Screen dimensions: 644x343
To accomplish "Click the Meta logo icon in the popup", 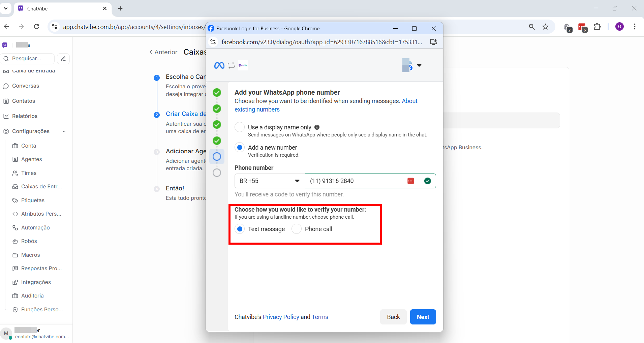I will [x=219, y=65].
